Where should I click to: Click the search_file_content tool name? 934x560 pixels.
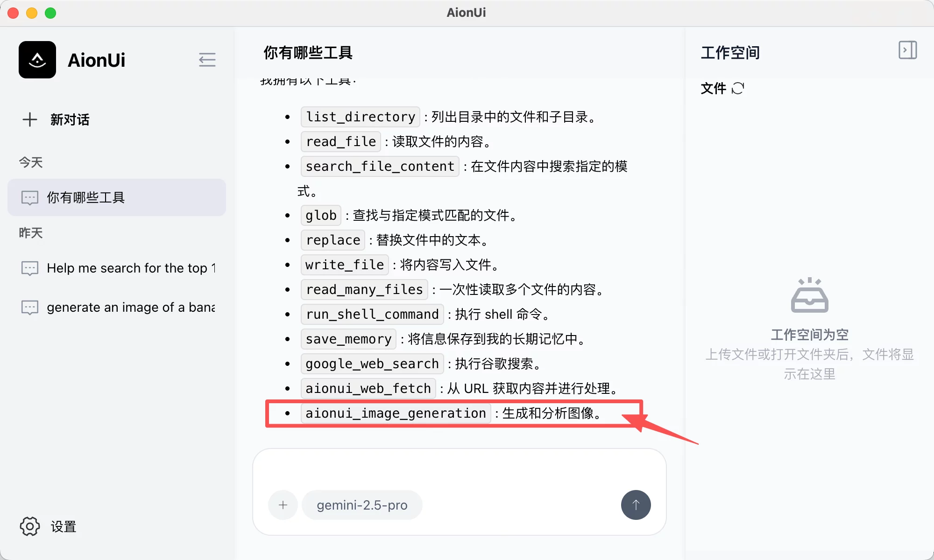pyautogui.click(x=380, y=166)
